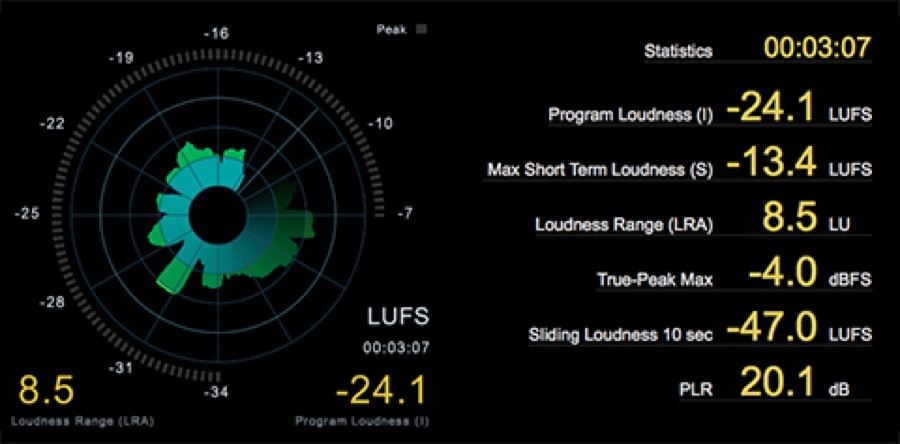Screen dimensions: 900x444
Task: Click the large -24.1 readout under the radar
Action: coord(381,390)
